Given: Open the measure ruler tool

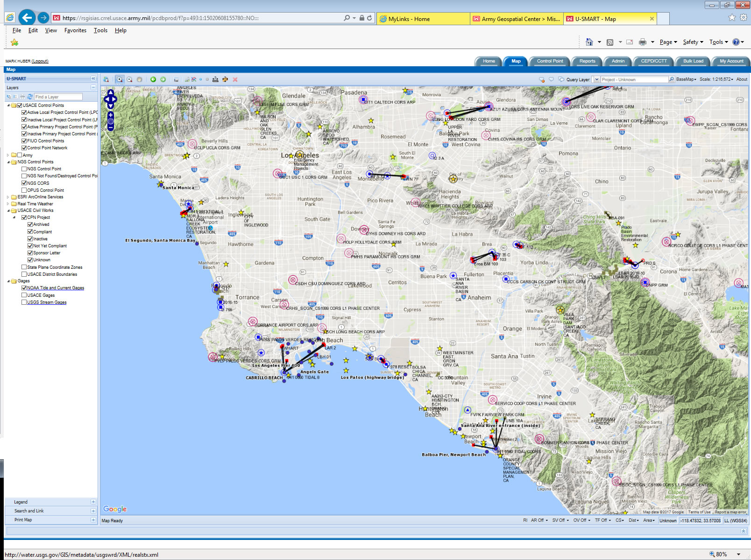Looking at the screenshot, I should (x=215, y=79).
